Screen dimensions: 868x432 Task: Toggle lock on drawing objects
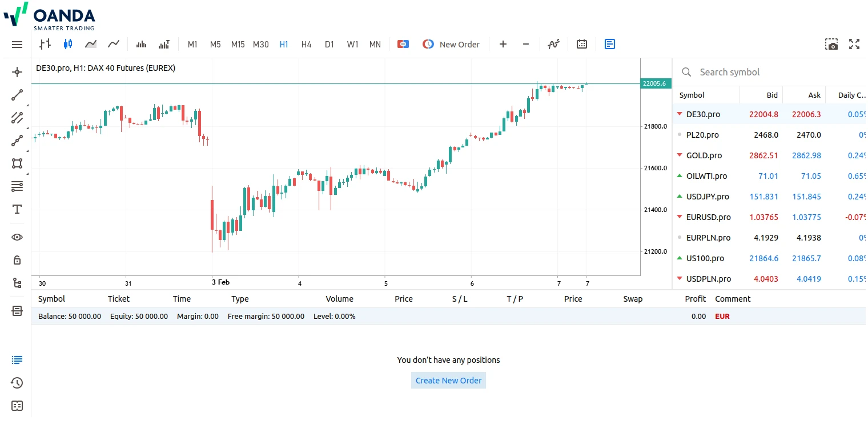pyautogui.click(x=17, y=260)
